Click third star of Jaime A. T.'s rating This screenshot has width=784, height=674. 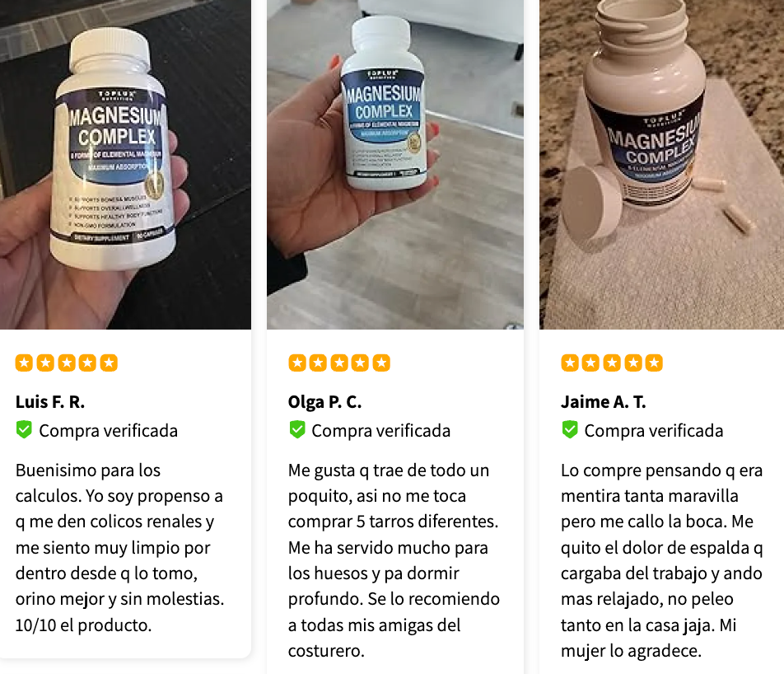click(x=612, y=363)
